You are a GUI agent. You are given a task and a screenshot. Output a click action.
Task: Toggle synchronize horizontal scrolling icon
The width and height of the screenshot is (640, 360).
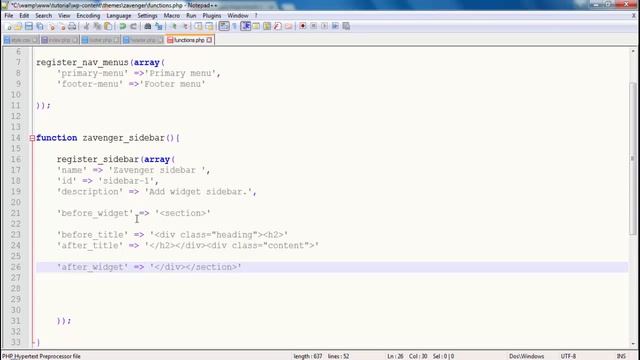[x=209, y=27]
